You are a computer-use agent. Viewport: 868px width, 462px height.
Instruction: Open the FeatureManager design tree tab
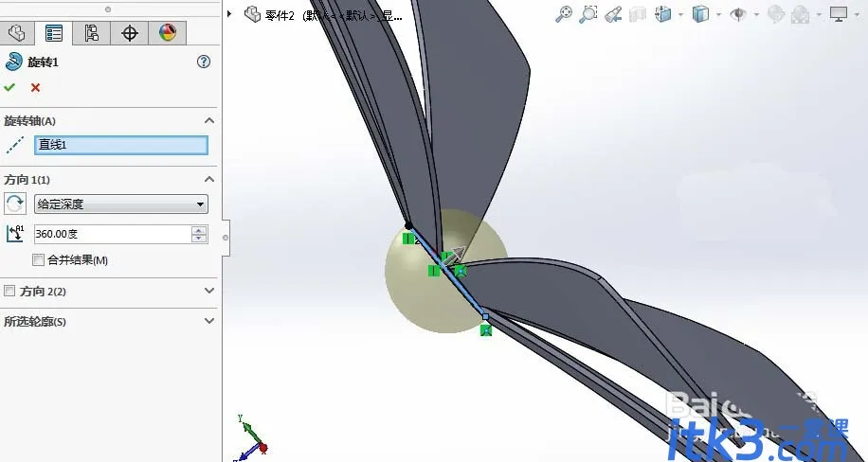16,33
